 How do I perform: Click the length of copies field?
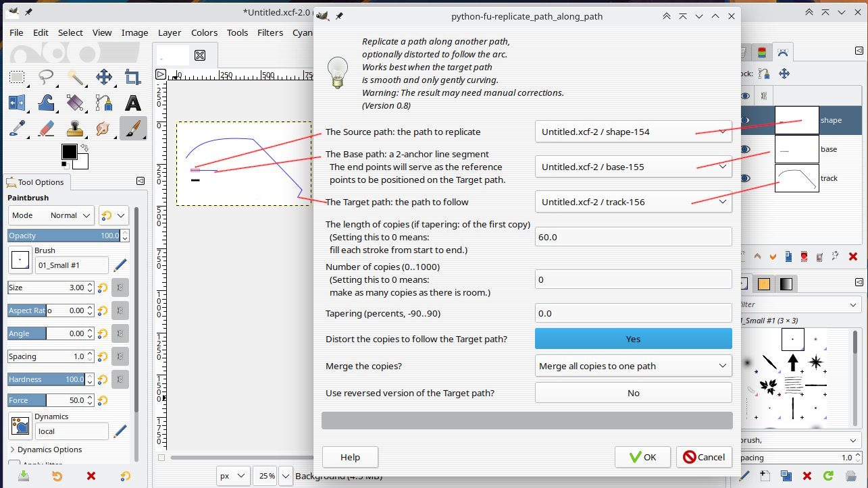pos(634,237)
